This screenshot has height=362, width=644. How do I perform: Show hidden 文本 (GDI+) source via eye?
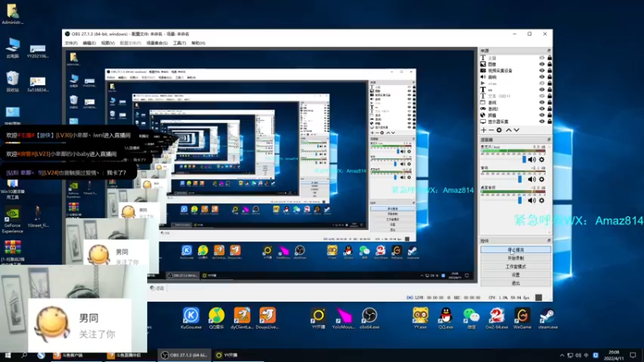[542, 96]
